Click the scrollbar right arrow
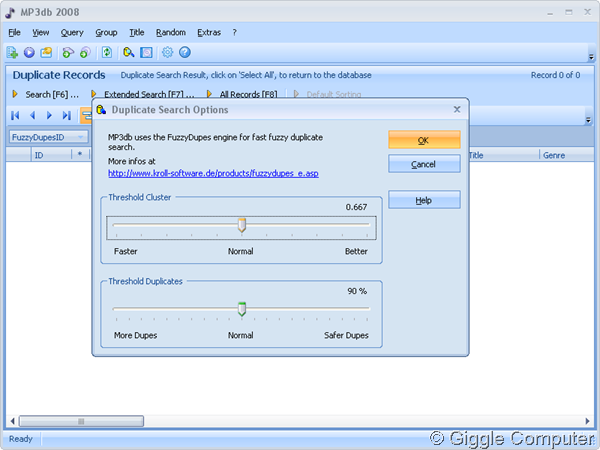The height and width of the screenshot is (450, 600). (588, 421)
